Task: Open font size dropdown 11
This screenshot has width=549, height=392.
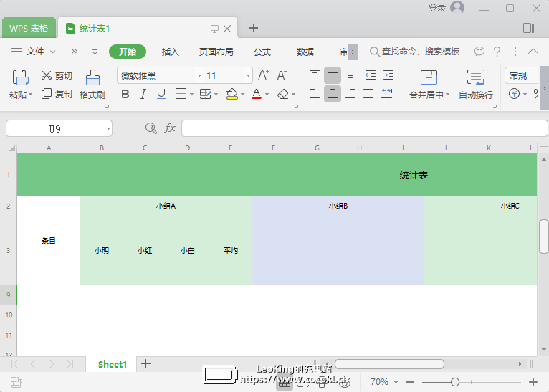Action: pyautogui.click(x=248, y=75)
